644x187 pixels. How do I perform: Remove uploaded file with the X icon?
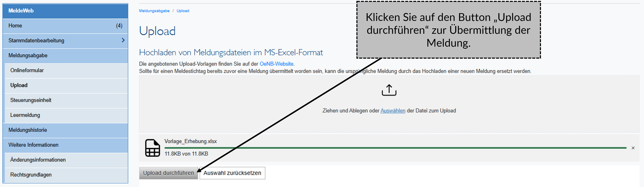tap(633, 148)
